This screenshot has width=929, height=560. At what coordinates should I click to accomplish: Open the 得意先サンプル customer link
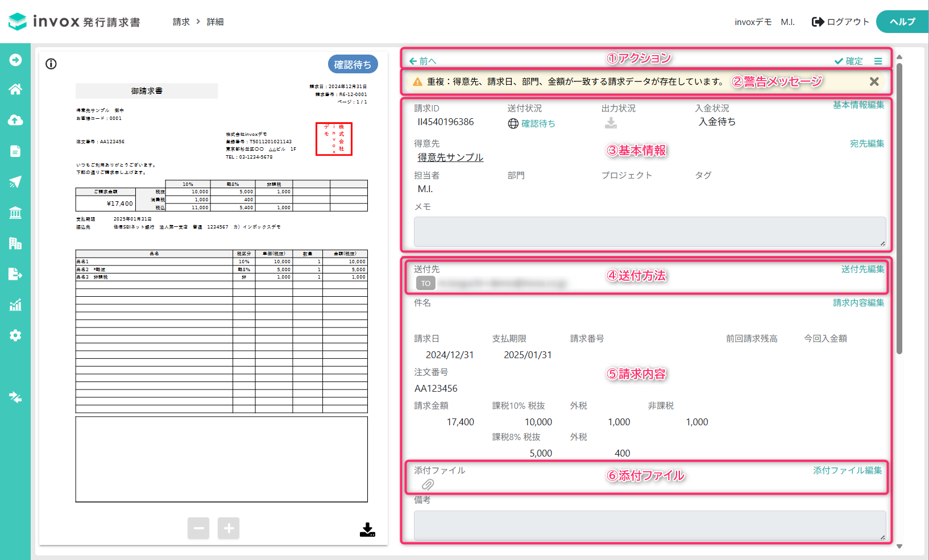point(450,157)
